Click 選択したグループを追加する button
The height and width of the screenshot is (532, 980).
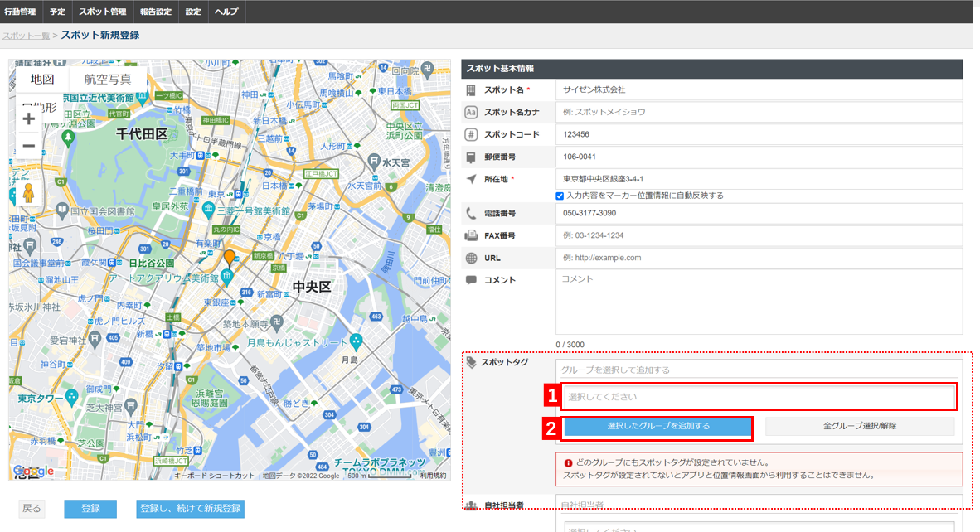[657, 427]
